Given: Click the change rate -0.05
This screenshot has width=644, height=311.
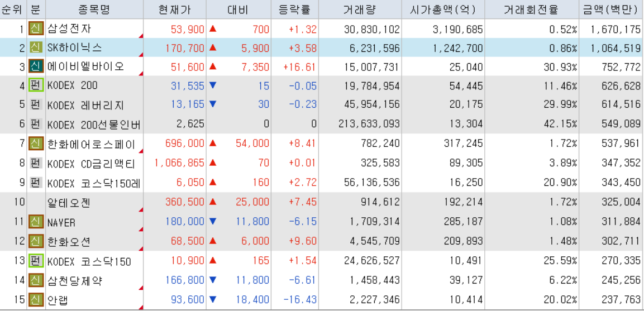Looking at the screenshot, I should coord(303,86).
